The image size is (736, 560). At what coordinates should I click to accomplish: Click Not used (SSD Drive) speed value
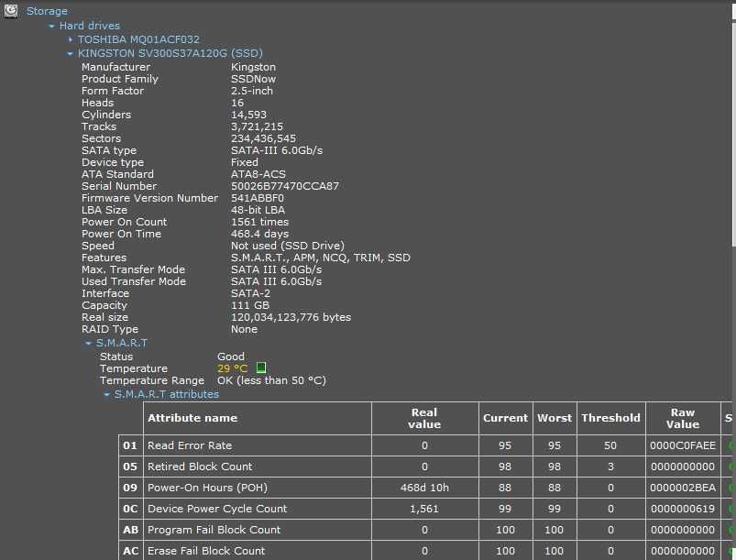point(288,246)
